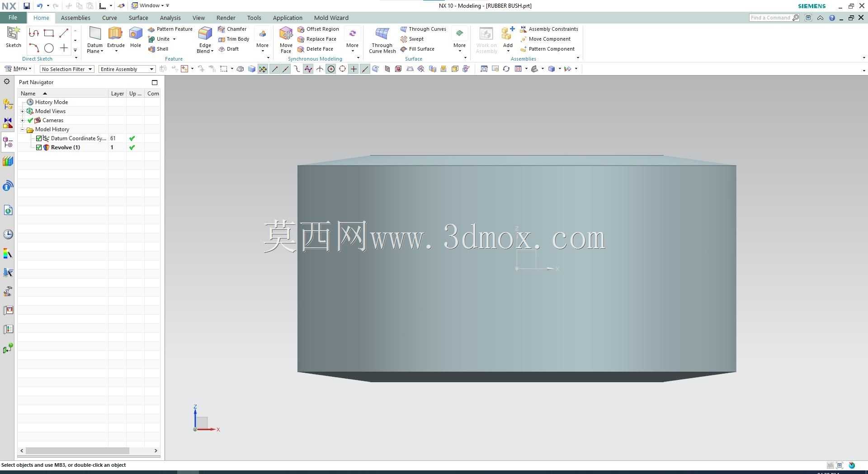Screen dimensions: 868x474
Task: Switch to the Surface ribbon tab
Action: [x=138, y=18]
